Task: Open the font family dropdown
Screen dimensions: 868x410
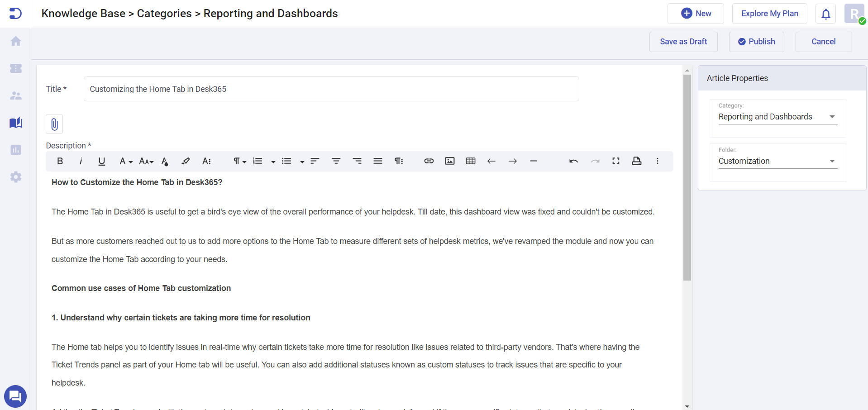Action: point(125,161)
